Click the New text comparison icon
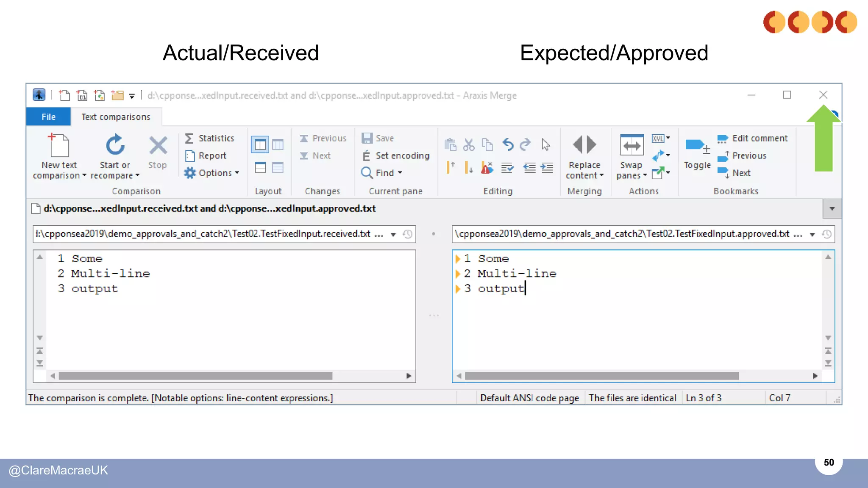Viewport: 868px width, 488px height. coord(59,145)
